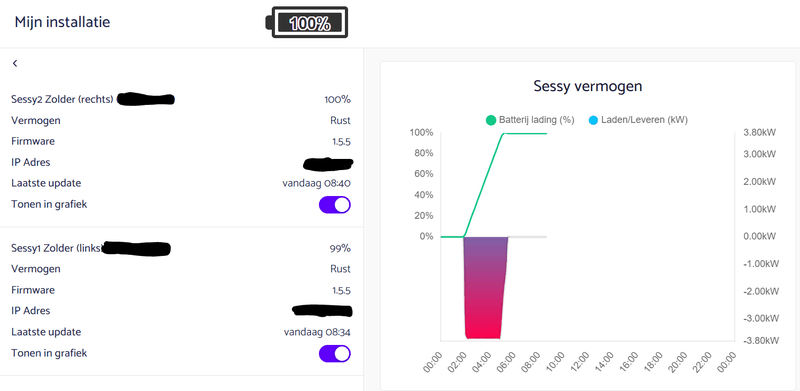Viewport: 800px width, 391px height.
Task: Open Mijn installatie heading
Action: point(62,22)
